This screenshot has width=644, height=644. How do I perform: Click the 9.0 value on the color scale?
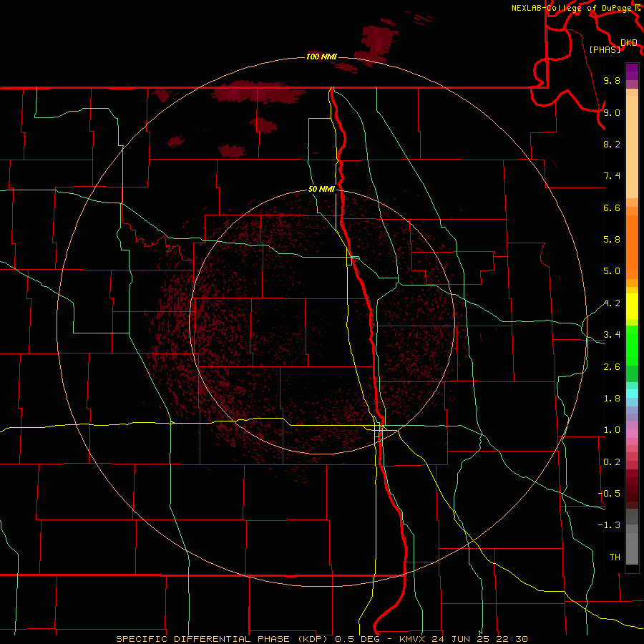click(x=612, y=112)
